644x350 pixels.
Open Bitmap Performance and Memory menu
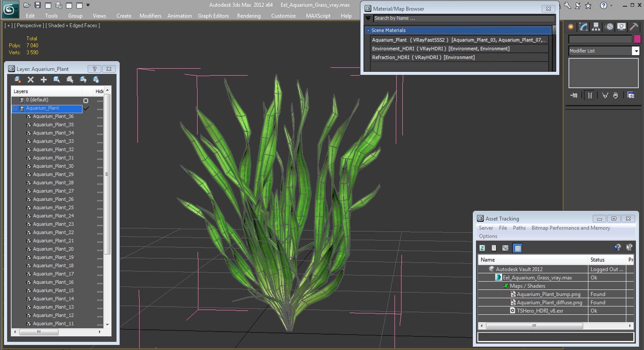click(571, 228)
